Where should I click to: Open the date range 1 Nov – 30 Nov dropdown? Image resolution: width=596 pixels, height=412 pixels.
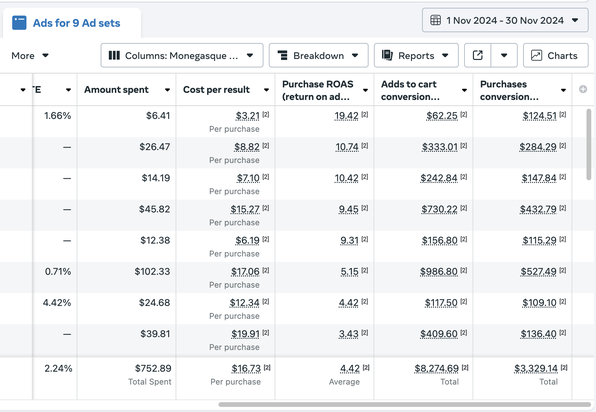click(x=505, y=20)
